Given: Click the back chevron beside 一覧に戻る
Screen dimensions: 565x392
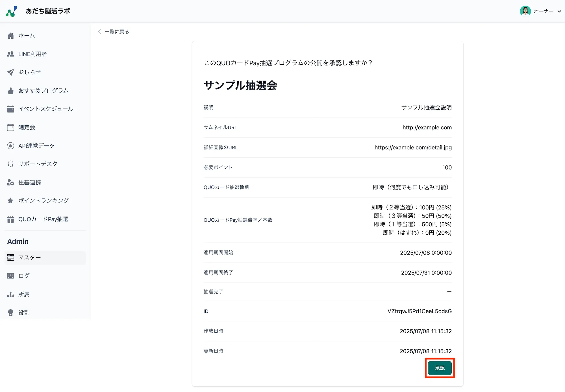Looking at the screenshot, I should click(99, 32).
